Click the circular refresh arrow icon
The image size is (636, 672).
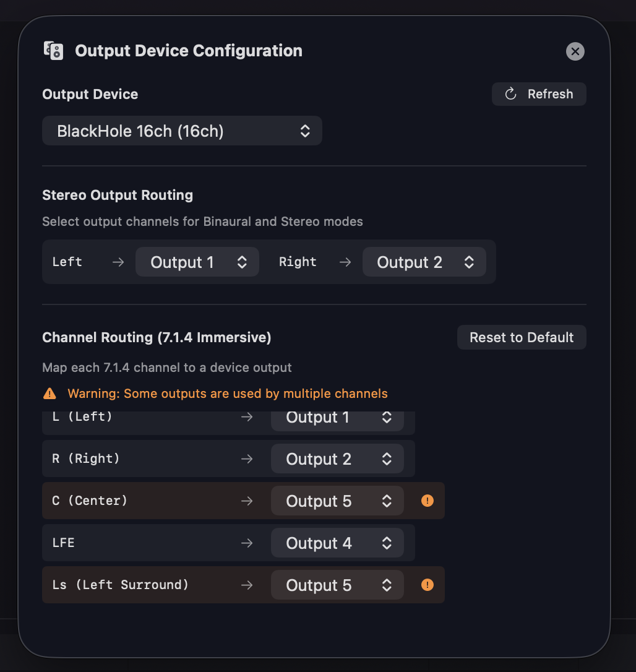tap(510, 94)
